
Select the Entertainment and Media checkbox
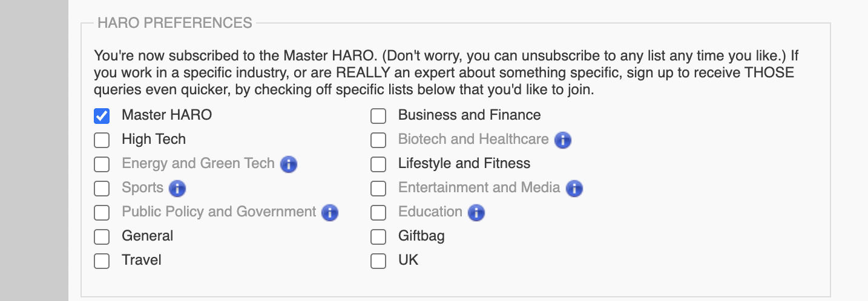(378, 189)
